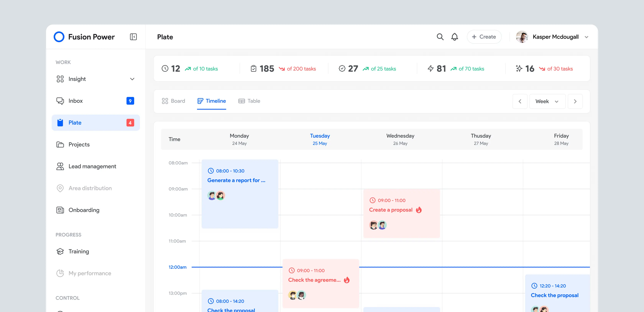Select the Plate sidebar item
The width and height of the screenshot is (644, 312).
(x=95, y=123)
